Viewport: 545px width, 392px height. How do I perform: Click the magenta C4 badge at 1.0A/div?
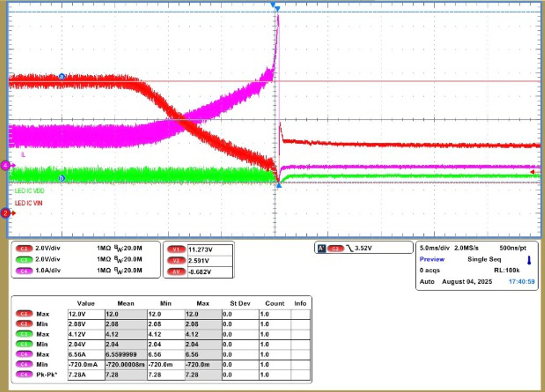pyautogui.click(x=23, y=270)
